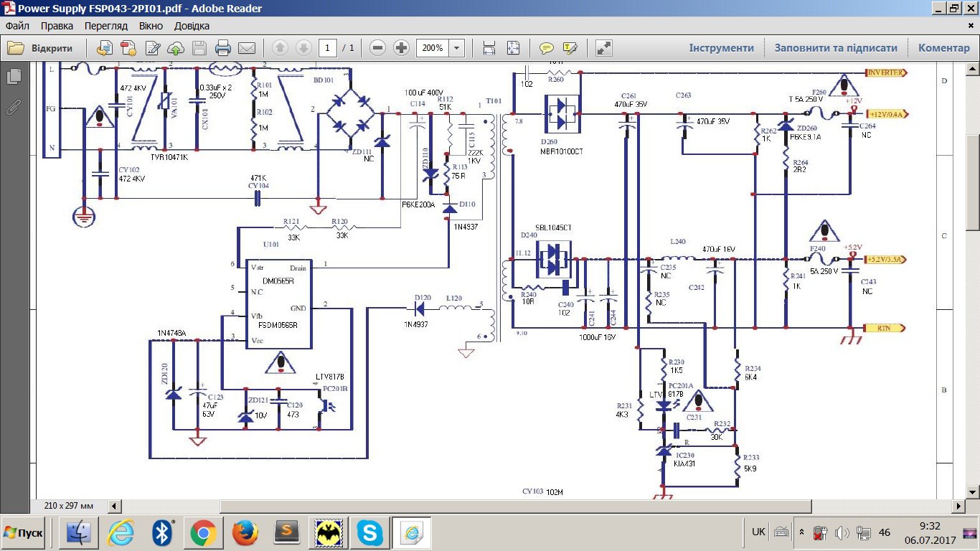980x551 pixels.
Task: Open the sticky note comment tool
Action: (x=547, y=48)
